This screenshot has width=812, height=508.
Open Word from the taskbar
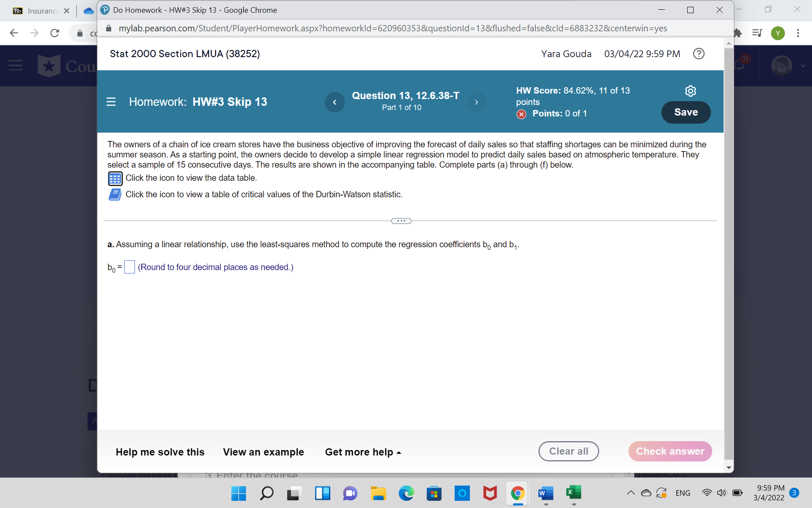pyautogui.click(x=546, y=493)
